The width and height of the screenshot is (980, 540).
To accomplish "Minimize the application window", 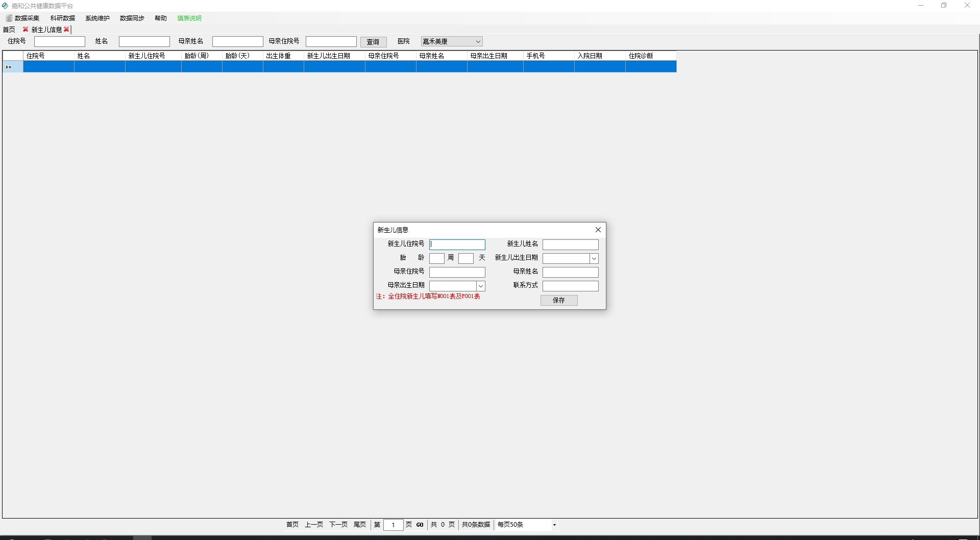I will click(x=921, y=6).
